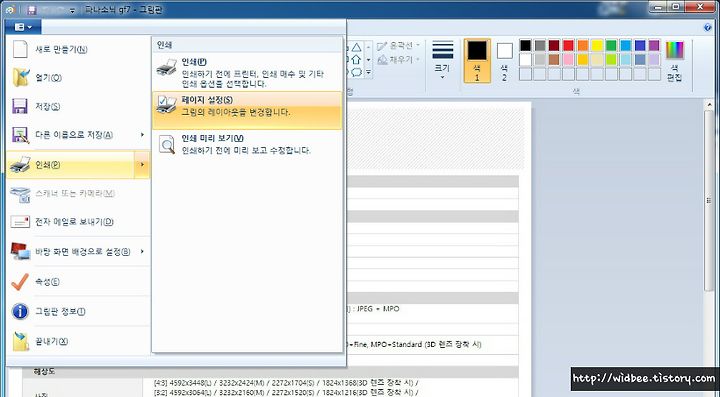Open the 크기 line size dropdown

tap(443, 60)
